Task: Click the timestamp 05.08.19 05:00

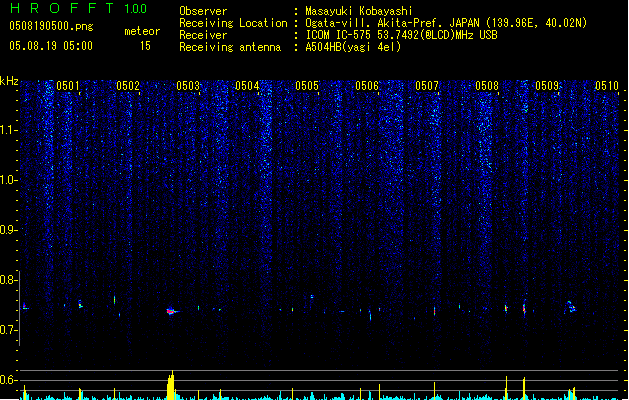Action: click(x=51, y=46)
